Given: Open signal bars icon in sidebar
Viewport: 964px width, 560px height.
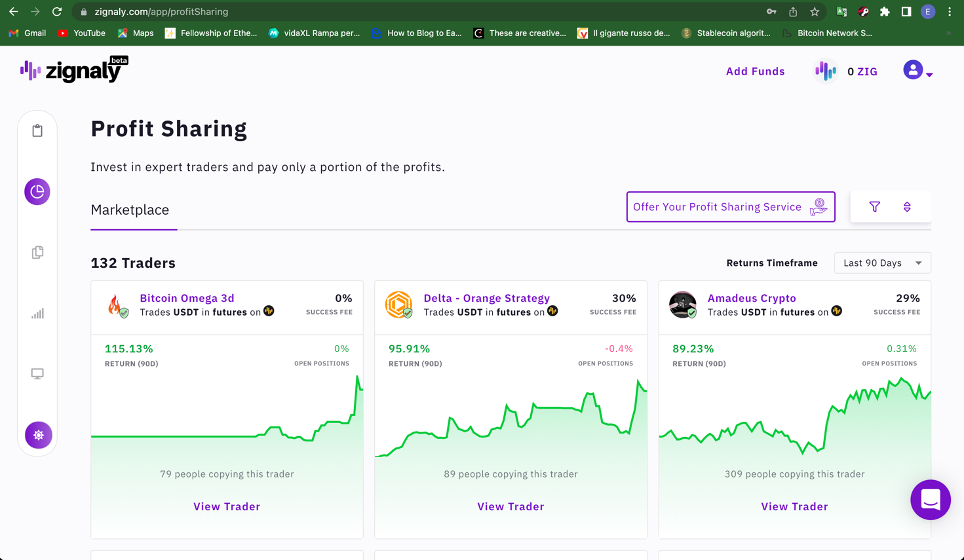Looking at the screenshot, I should 38,314.
